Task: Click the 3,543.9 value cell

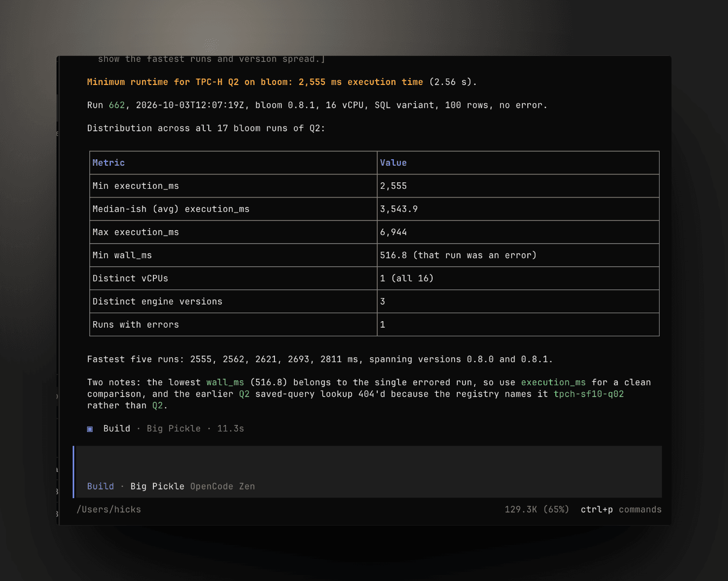Action: 518,209
